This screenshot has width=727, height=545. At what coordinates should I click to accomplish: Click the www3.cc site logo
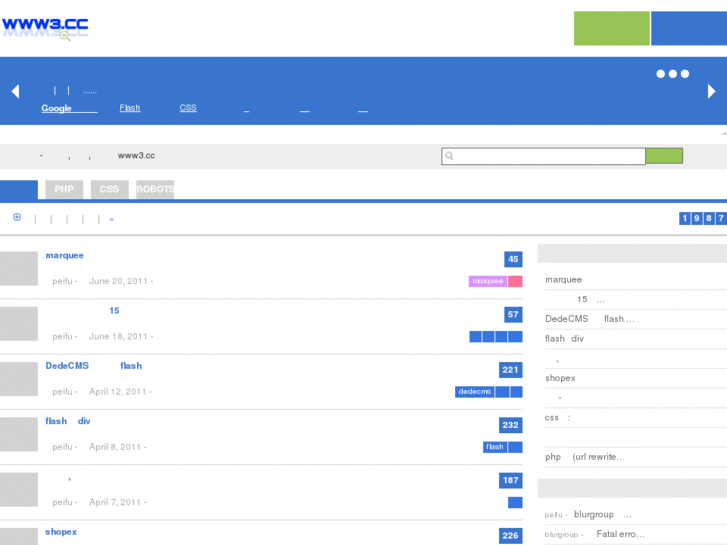tap(45, 27)
